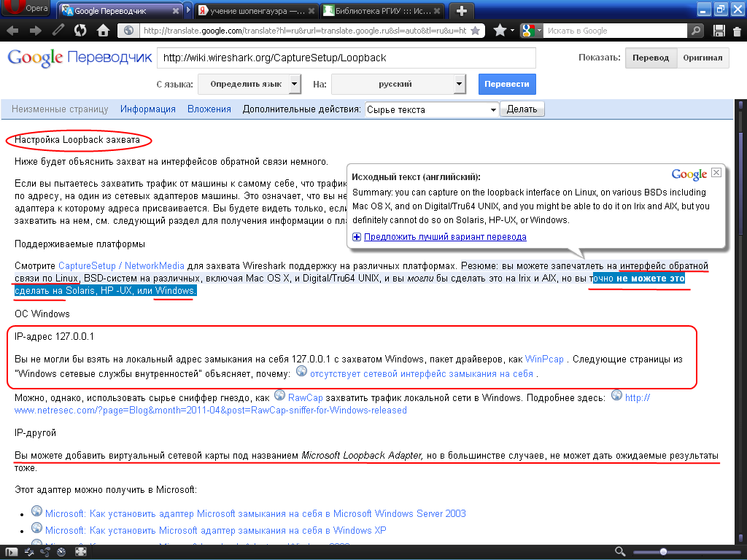Click the Неизменные страницу link
Viewport: 747px width, 560px height.
point(60,109)
